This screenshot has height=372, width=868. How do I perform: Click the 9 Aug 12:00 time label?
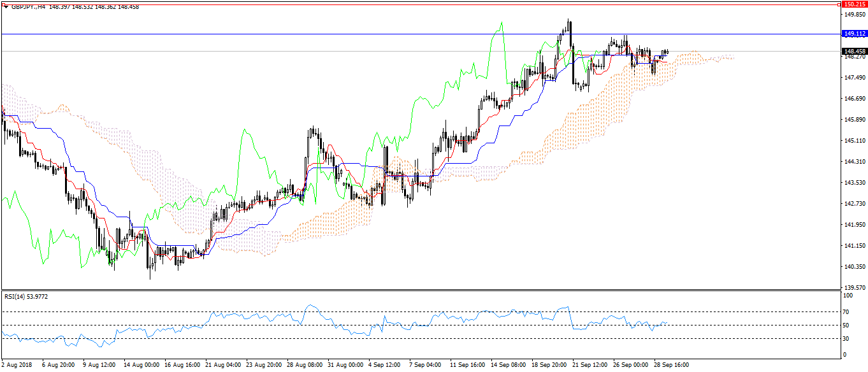(99, 366)
